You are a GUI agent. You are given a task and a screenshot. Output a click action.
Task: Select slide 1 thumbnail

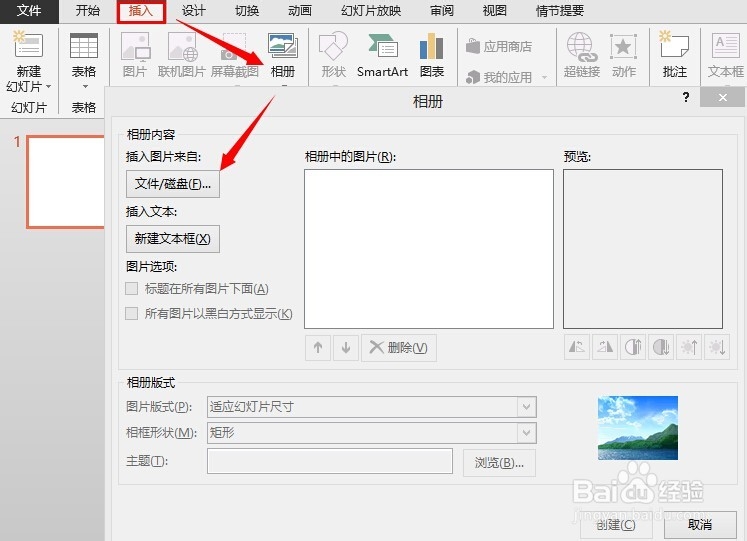(66, 182)
